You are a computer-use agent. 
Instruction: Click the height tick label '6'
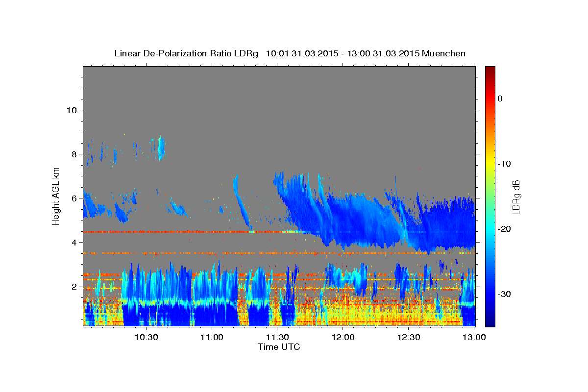[74, 198]
